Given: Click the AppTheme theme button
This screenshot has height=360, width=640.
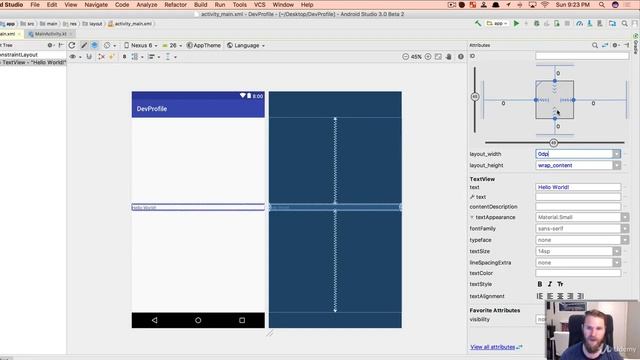Looking at the screenshot, I should tap(204, 45).
